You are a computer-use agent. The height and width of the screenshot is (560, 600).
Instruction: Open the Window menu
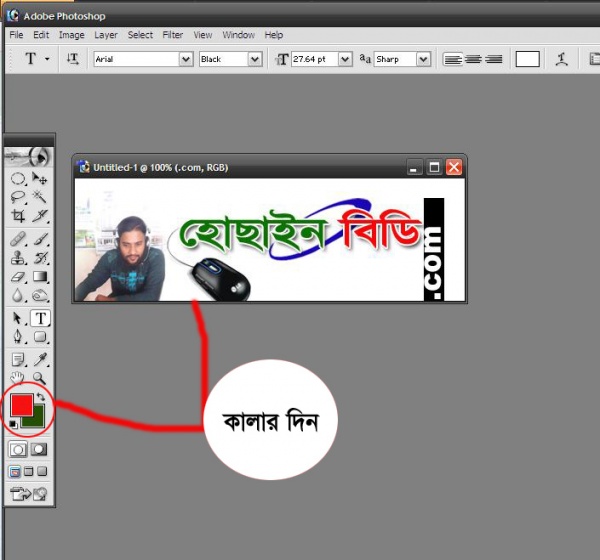(238, 35)
